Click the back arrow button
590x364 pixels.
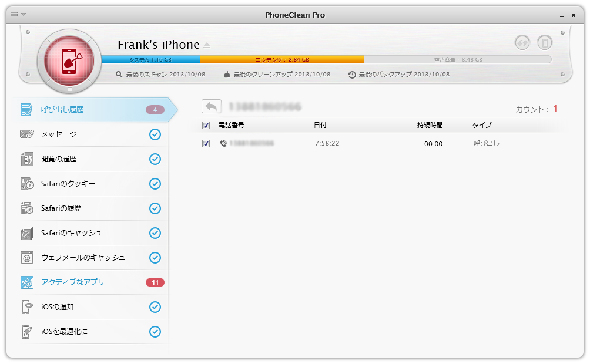tap(212, 106)
